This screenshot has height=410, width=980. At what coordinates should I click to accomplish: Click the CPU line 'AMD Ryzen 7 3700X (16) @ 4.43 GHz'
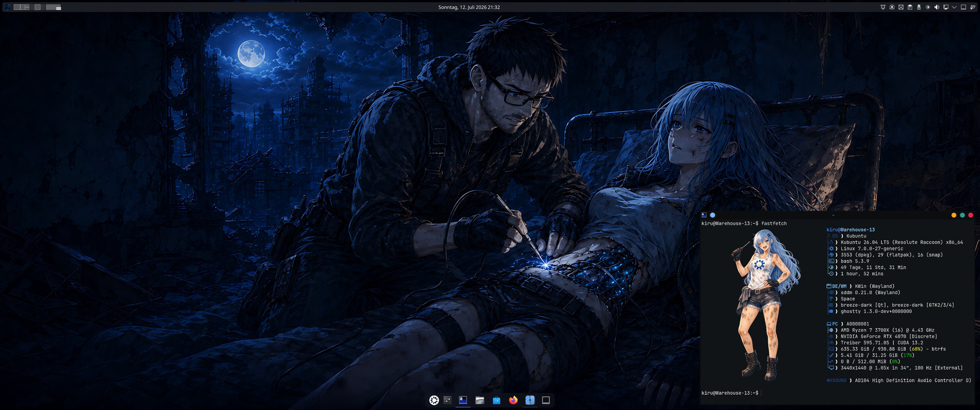(x=888, y=330)
